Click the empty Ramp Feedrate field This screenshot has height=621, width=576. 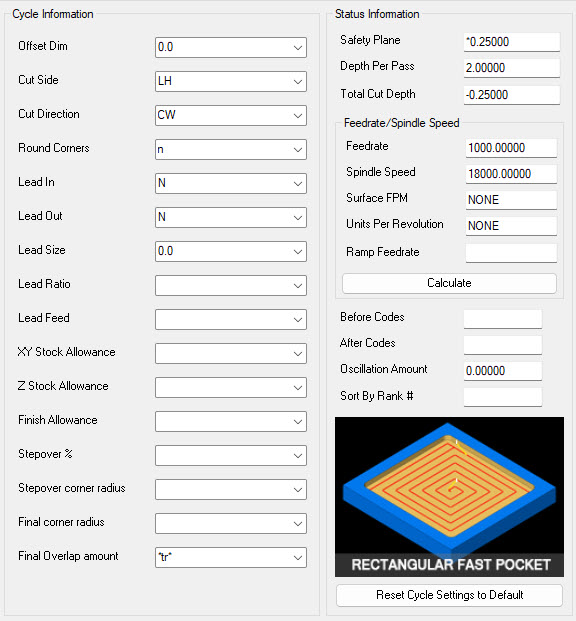pyautogui.click(x=511, y=253)
